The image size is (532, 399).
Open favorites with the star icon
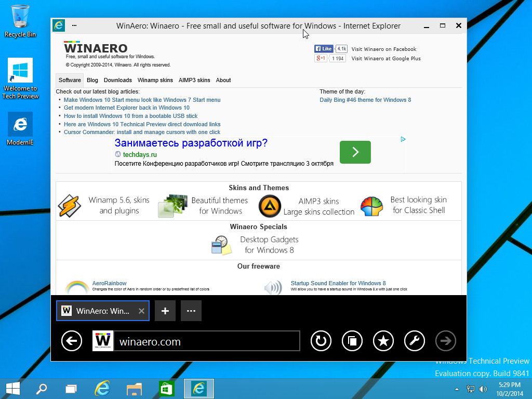(383, 341)
